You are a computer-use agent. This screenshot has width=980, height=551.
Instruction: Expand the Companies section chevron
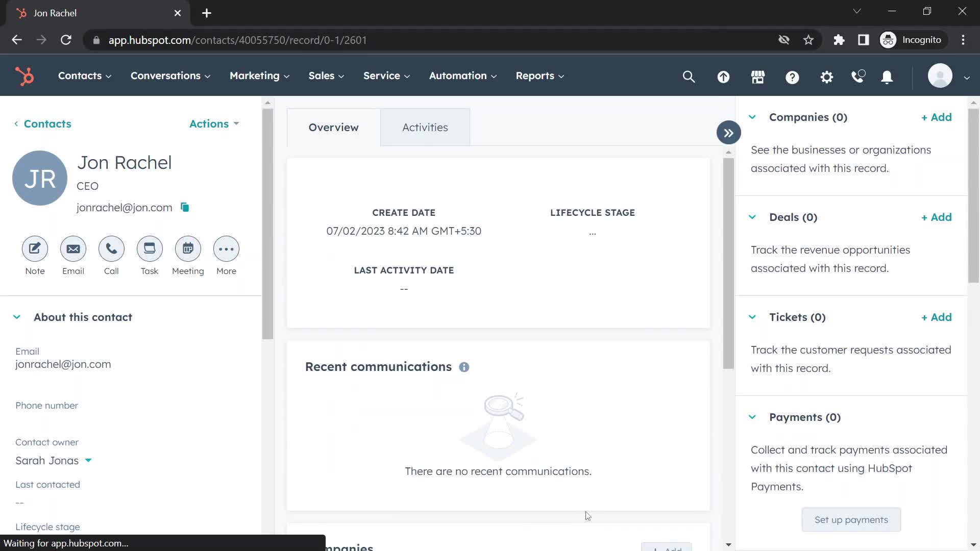[x=753, y=116]
